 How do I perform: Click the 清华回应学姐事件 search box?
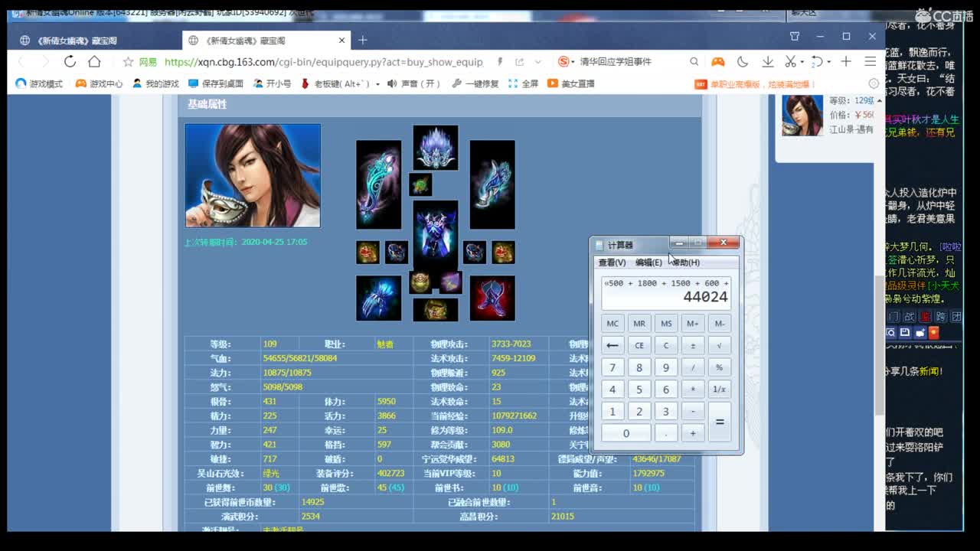(615, 62)
